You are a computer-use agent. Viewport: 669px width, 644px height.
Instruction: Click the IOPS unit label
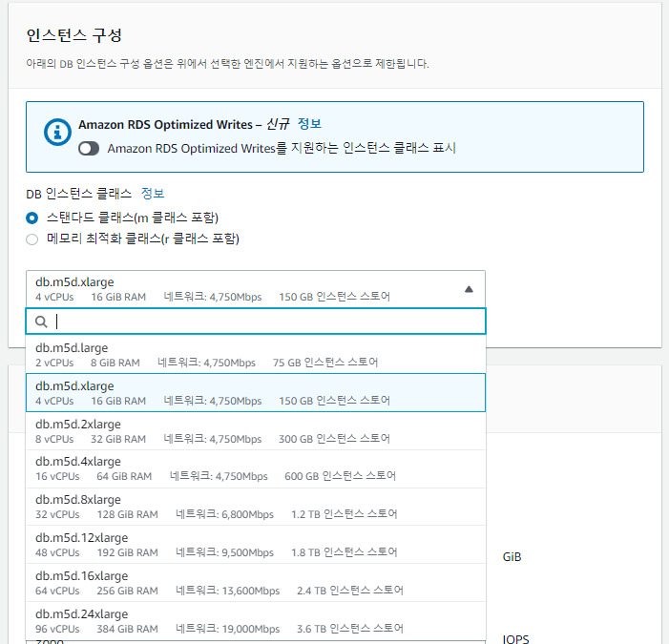(x=515, y=639)
